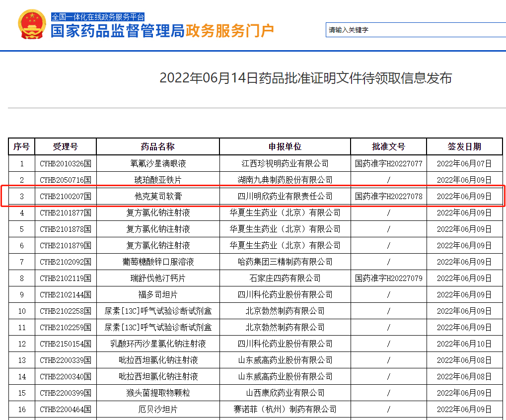Screen dimensions: 506x420
Task: Click the 药品名称 column header
Action: coord(158,147)
